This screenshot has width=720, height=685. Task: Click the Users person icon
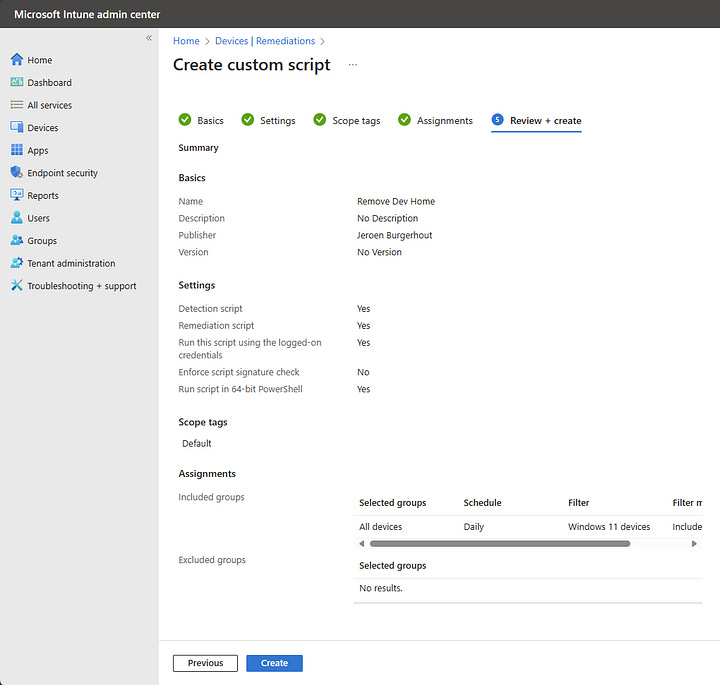point(17,218)
